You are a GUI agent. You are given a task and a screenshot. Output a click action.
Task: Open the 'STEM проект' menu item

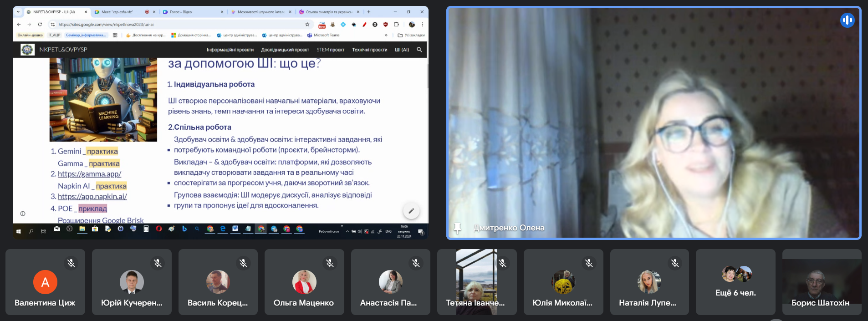click(330, 50)
